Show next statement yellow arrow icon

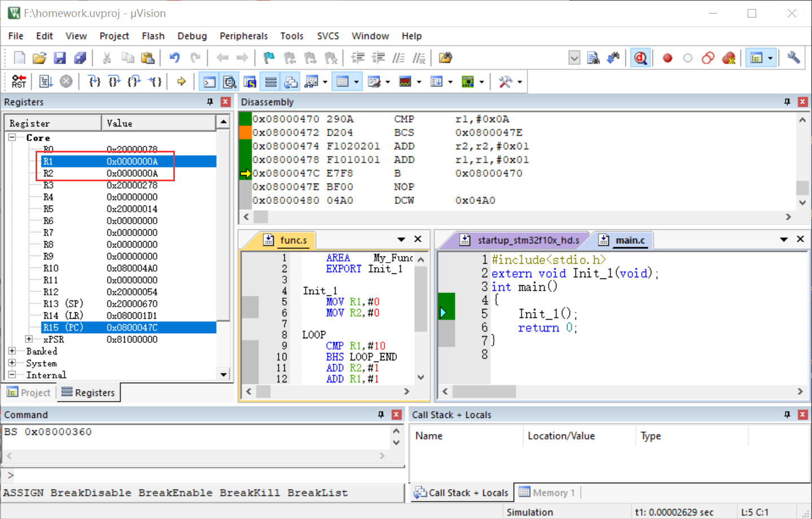[x=181, y=81]
